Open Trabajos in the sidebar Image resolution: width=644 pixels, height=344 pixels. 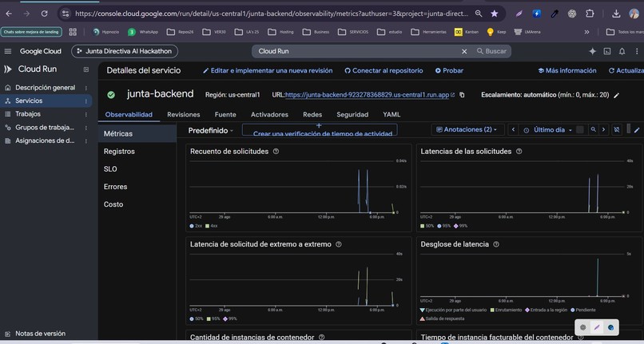point(28,113)
